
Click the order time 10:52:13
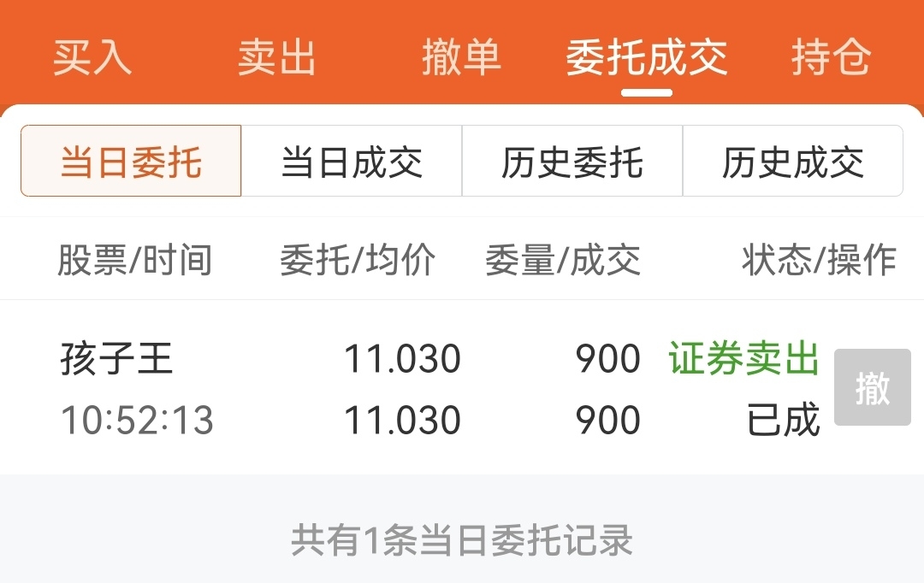137,420
